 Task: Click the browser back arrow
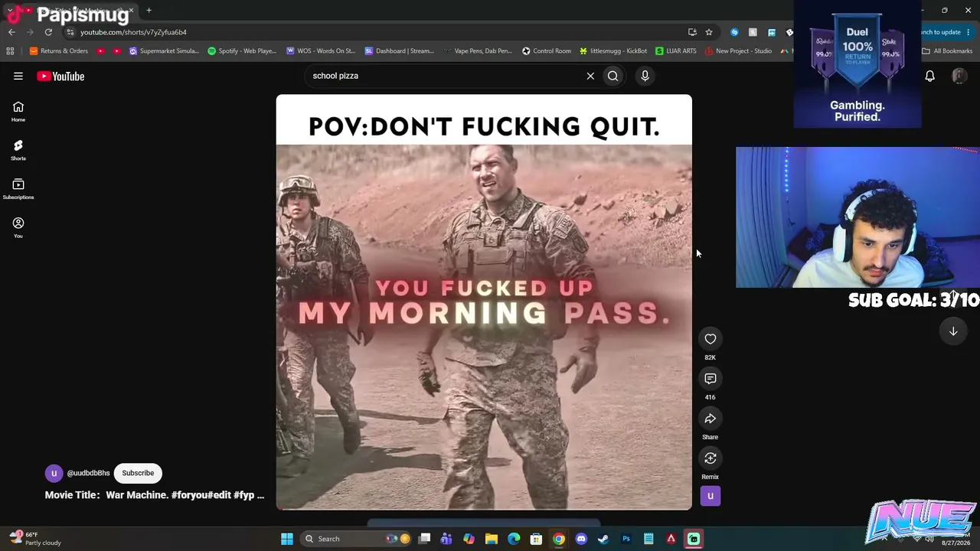(11, 32)
